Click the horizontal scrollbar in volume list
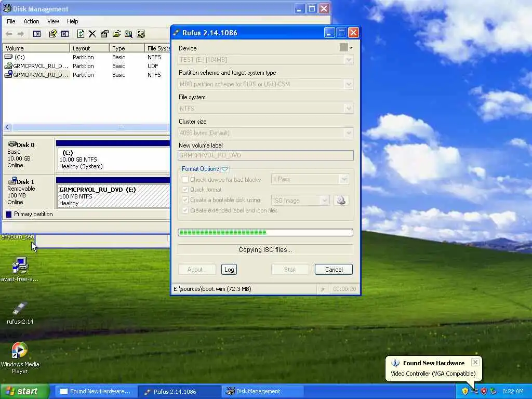532x399 pixels. coord(86,127)
